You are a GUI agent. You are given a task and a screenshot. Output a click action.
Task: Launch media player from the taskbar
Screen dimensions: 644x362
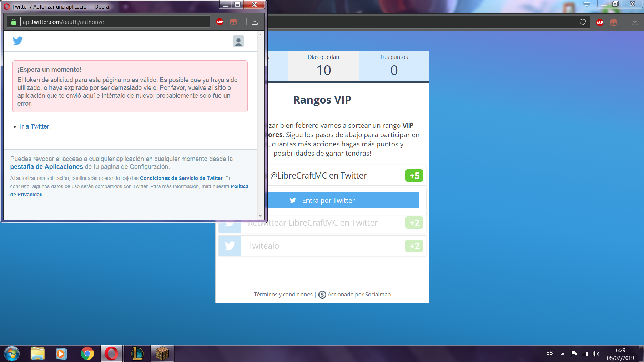click(61, 354)
